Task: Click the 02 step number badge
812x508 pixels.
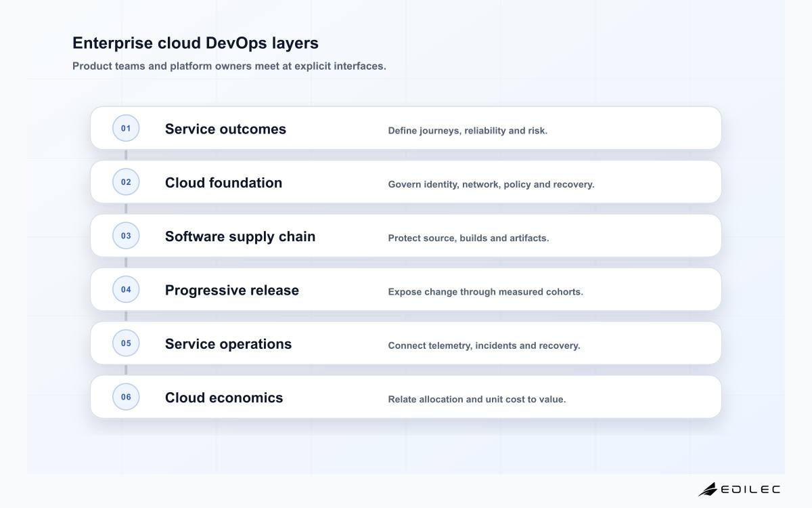Action: click(x=126, y=182)
